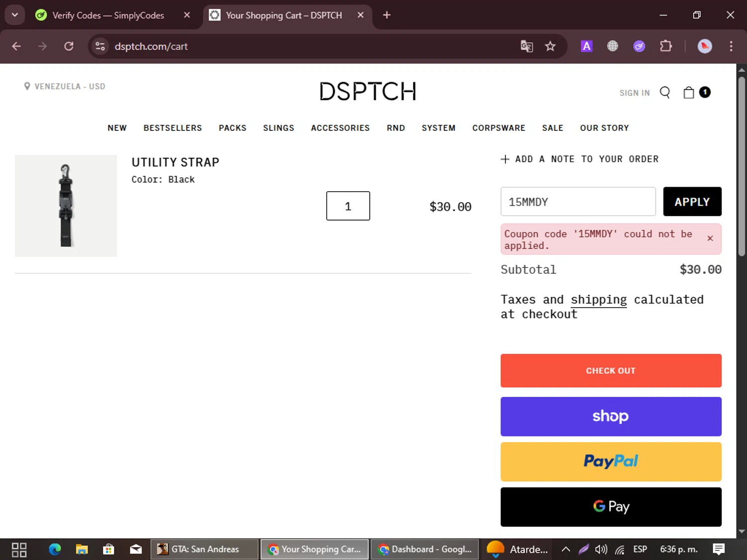Pay with the Shop button
This screenshot has height=560, width=747.
[x=611, y=416]
